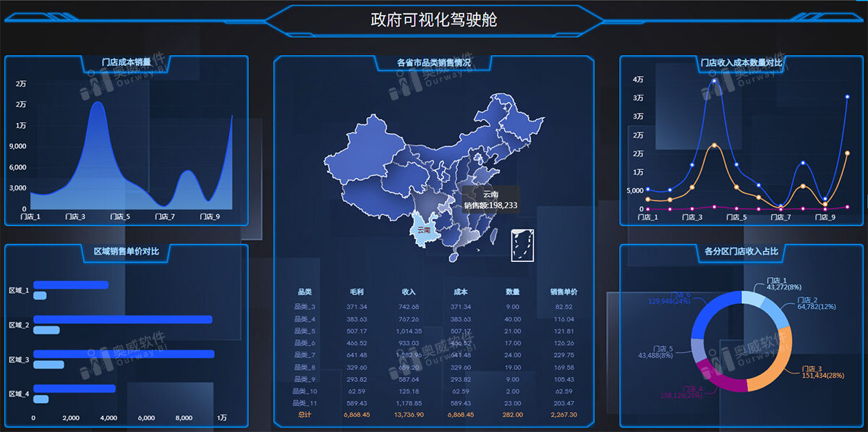Click the peak of the blue area chart

click(97, 103)
